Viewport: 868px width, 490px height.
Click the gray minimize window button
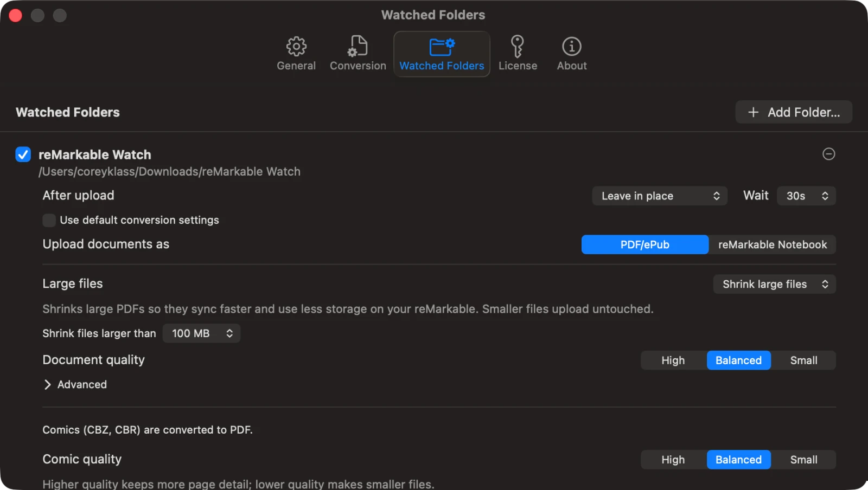coord(37,15)
